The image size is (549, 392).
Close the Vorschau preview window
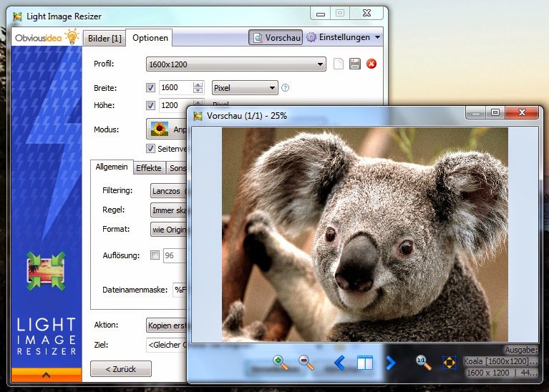click(522, 113)
